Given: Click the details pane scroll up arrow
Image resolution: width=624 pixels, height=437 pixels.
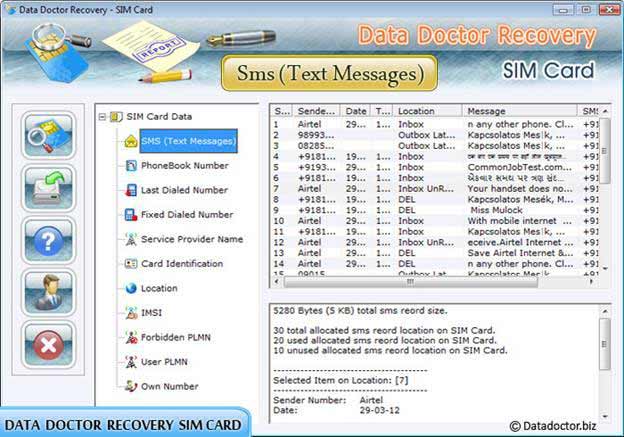Looking at the screenshot, I should [x=604, y=311].
